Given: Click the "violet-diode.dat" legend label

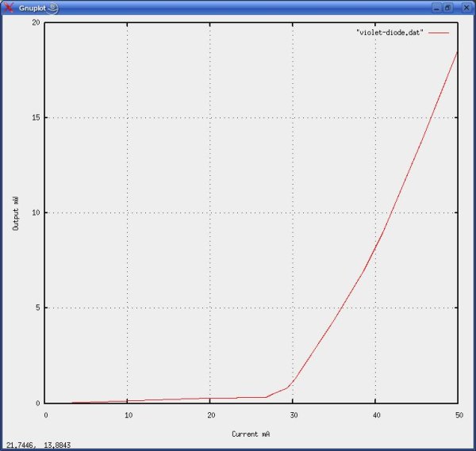Looking at the screenshot, I should pos(390,32).
